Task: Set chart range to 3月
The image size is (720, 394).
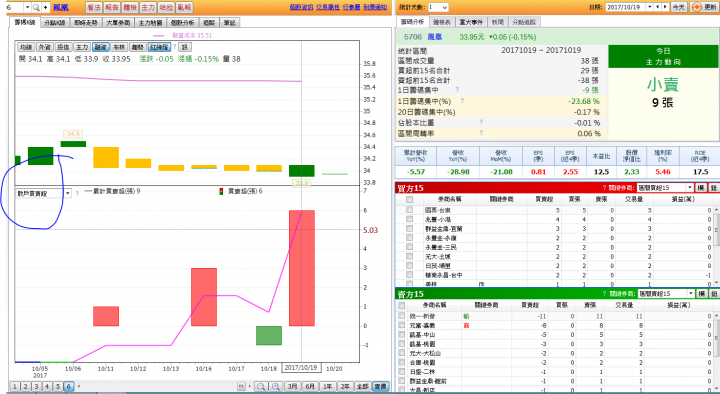Action: [292, 386]
